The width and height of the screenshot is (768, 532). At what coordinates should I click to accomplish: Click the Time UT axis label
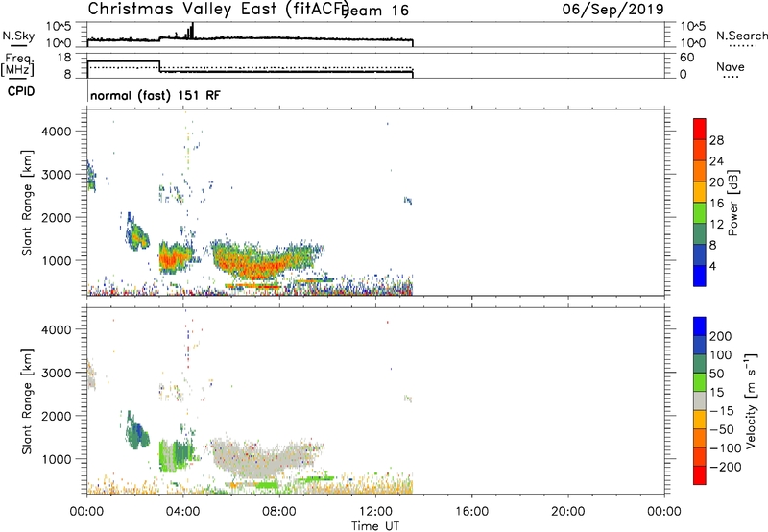coord(375,526)
